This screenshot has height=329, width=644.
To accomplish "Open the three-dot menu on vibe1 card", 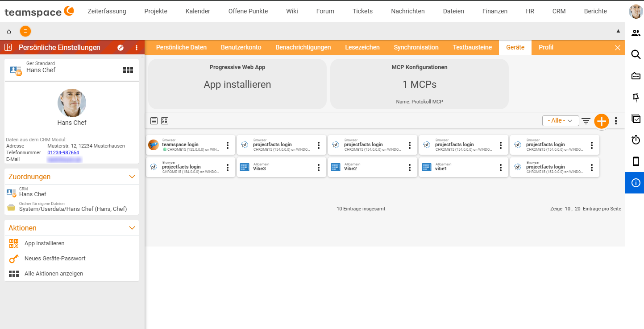I will (x=501, y=167).
